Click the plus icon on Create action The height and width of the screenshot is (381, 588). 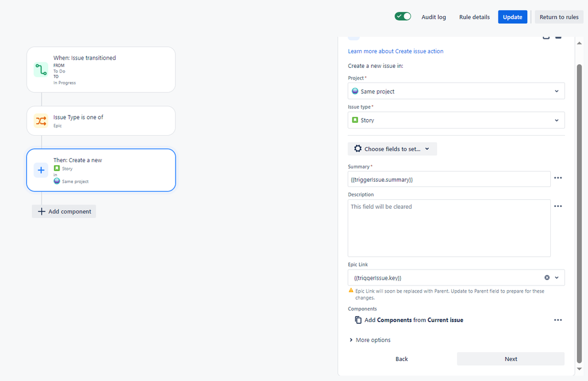(x=41, y=170)
